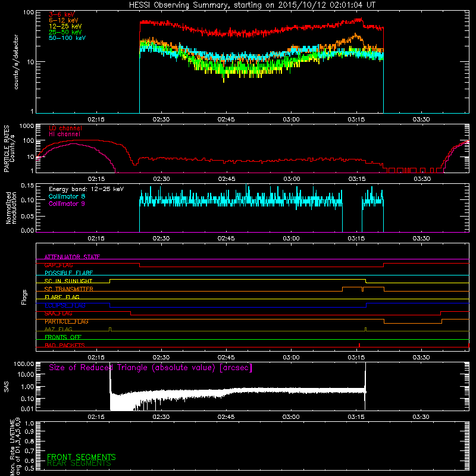This screenshot has height=476, width=476.
Task: Click the Size of Reduced Triangle label
Action: [x=151, y=368]
